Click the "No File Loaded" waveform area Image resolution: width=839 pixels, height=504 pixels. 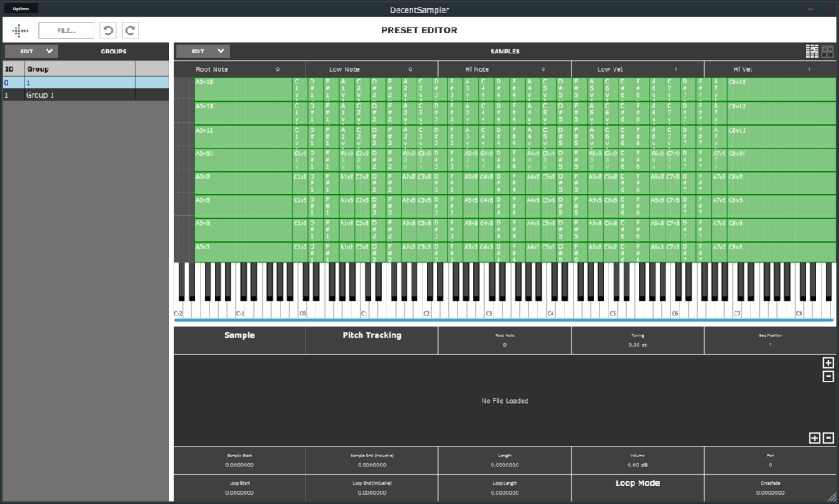(x=504, y=401)
